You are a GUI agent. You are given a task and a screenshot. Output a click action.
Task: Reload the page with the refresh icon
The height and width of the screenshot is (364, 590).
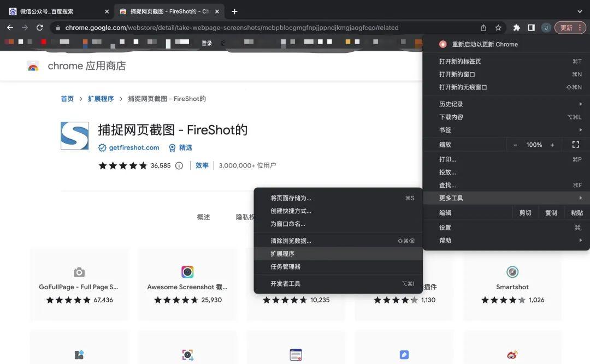[39, 27]
